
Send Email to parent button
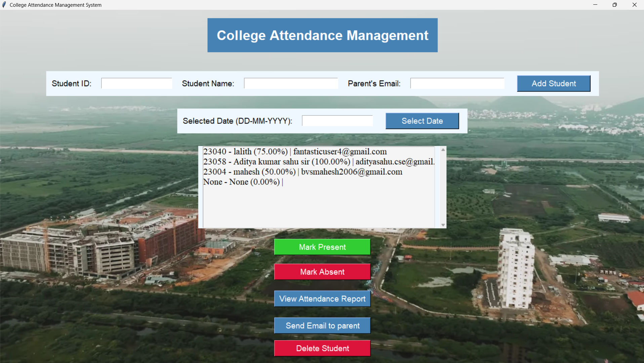point(322,326)
